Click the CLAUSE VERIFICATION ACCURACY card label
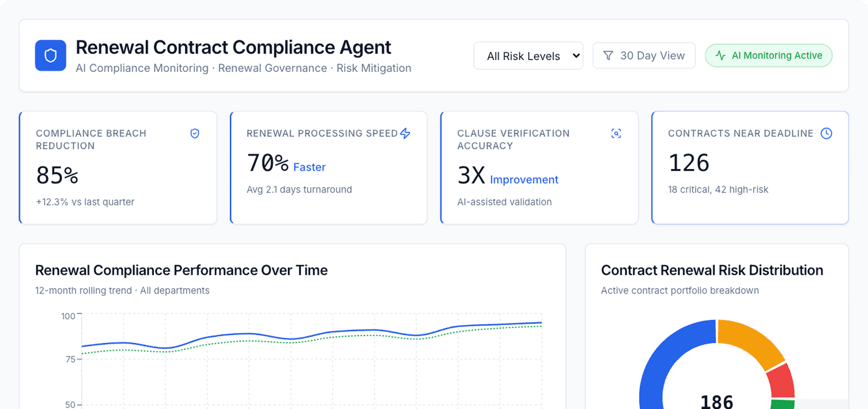Screen dimensions: 868x409 point(513,140)
